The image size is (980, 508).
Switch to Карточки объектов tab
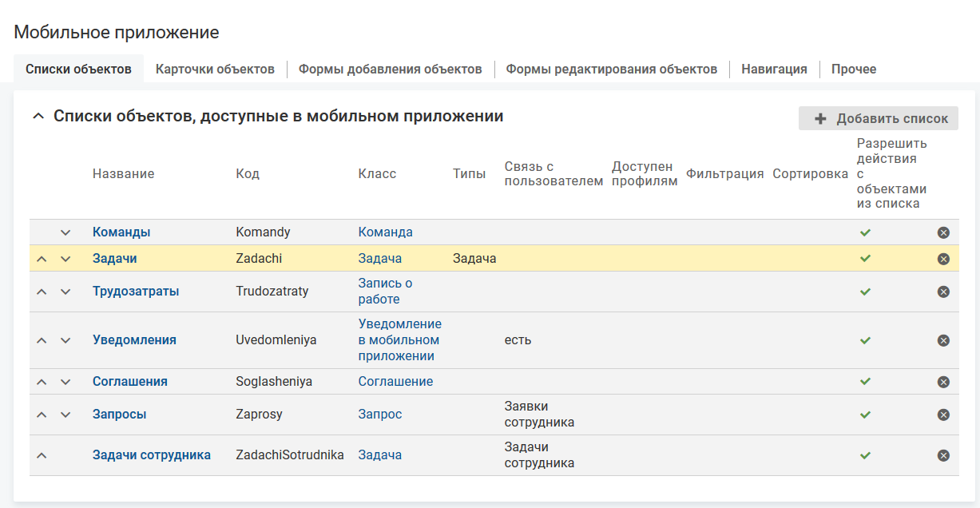(215, 69)
